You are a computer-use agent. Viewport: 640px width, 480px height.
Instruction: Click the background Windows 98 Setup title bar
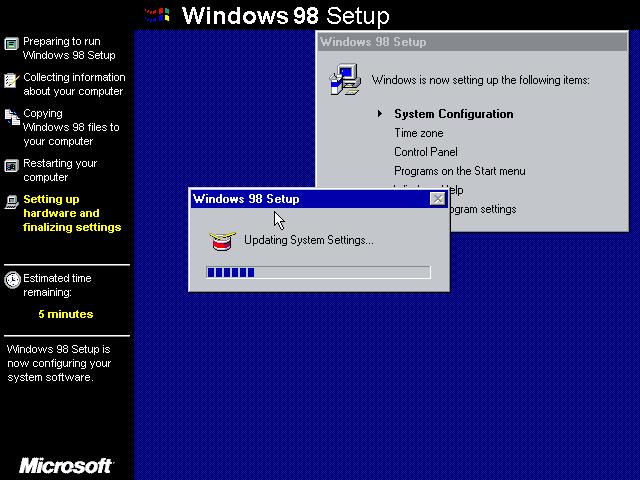tap(472, 42)
